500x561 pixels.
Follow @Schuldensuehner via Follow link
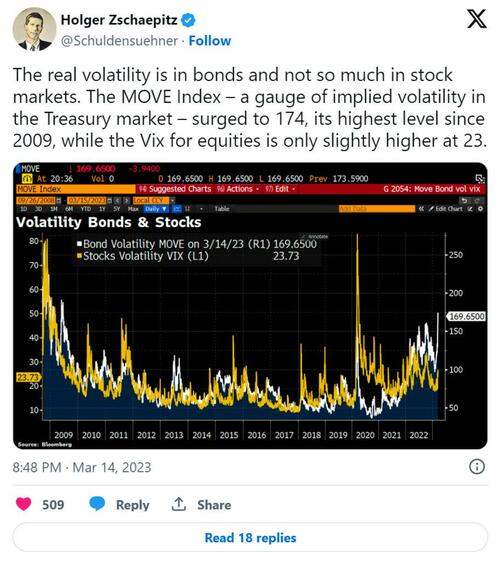pyautogui.click(x=210, y=41)
